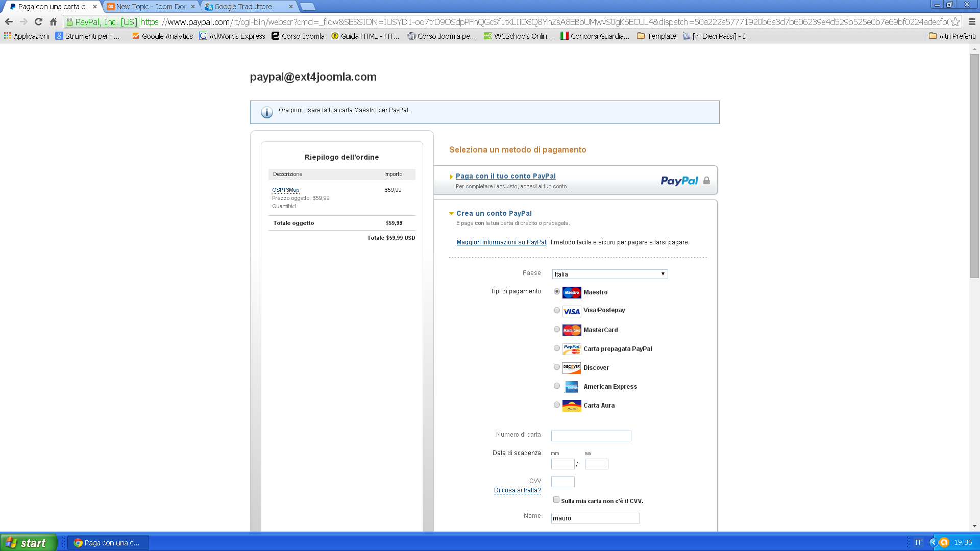Click the PayPal logo with padlock
This screenshot has height=551, width=980.
(685, 181)
